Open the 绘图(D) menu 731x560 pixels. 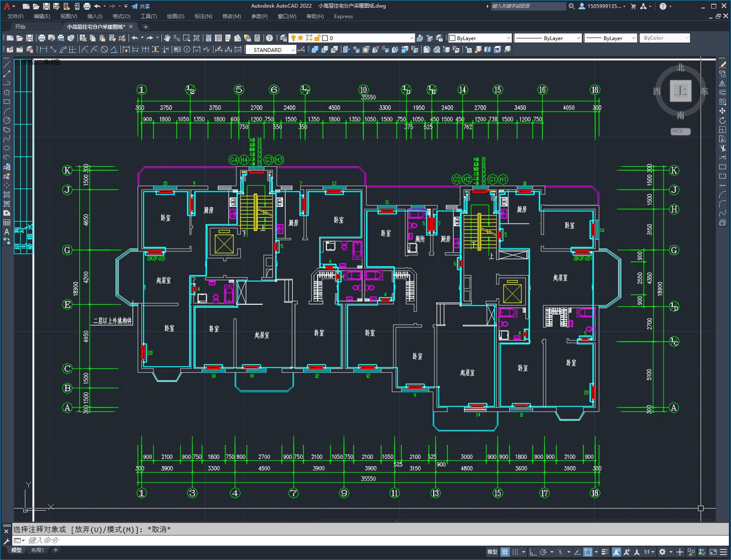176,16
